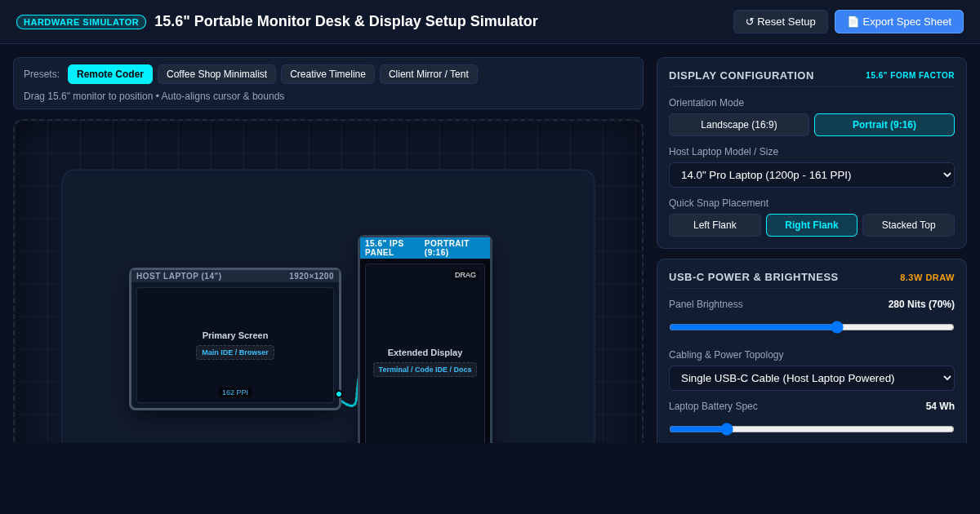Click the HARDWARE SIMULATOR badge
Viewport: 980px width, 514px height.
81,22
